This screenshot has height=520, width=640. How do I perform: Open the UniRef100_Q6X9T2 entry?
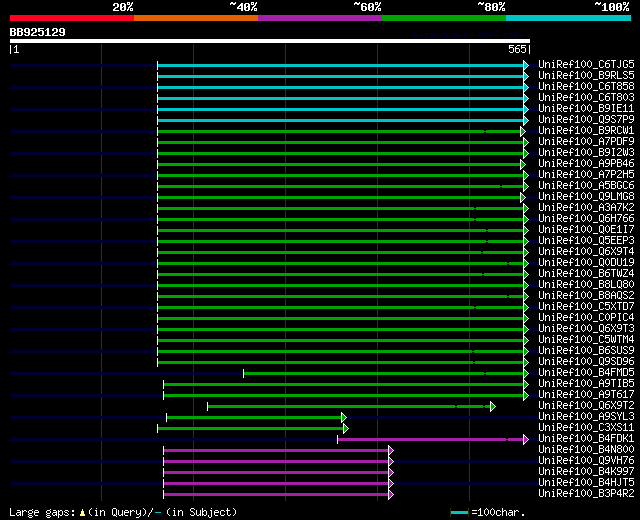(x=586, y=406)
